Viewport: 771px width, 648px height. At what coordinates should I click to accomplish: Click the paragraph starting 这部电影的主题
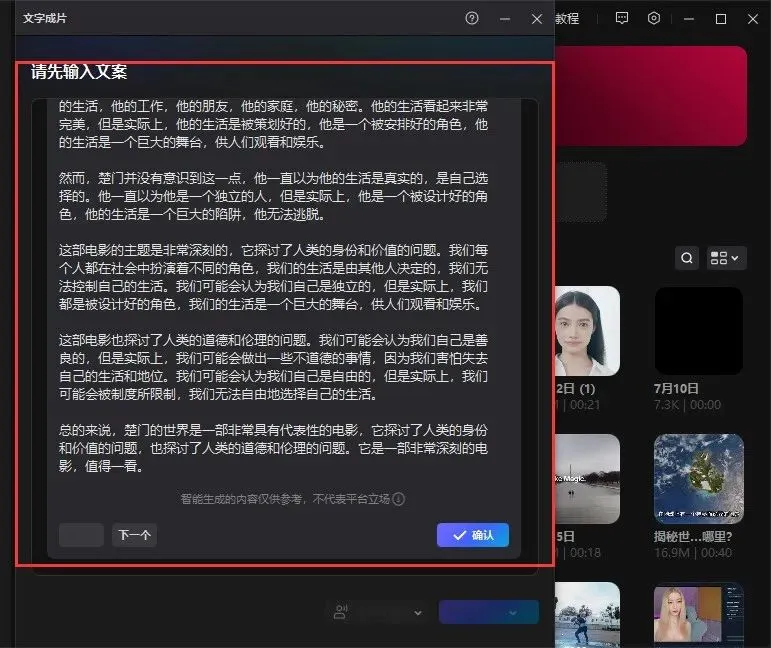pyautogui.click(x=273, y=277)
